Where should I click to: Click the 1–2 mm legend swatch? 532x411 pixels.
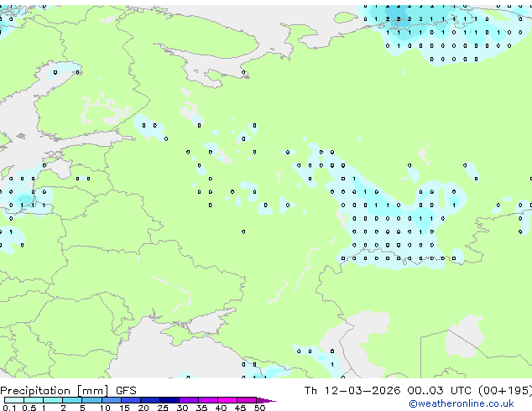(x=53, y=400)
